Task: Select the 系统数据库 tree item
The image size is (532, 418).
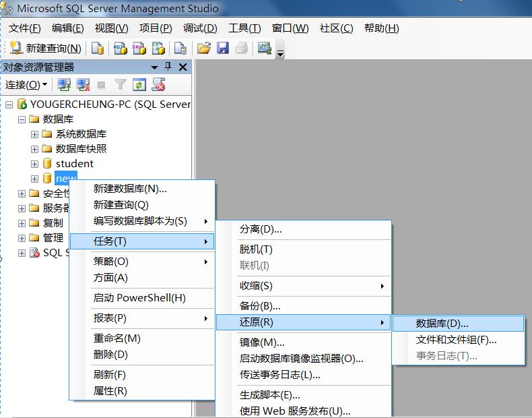Action: 81,134
